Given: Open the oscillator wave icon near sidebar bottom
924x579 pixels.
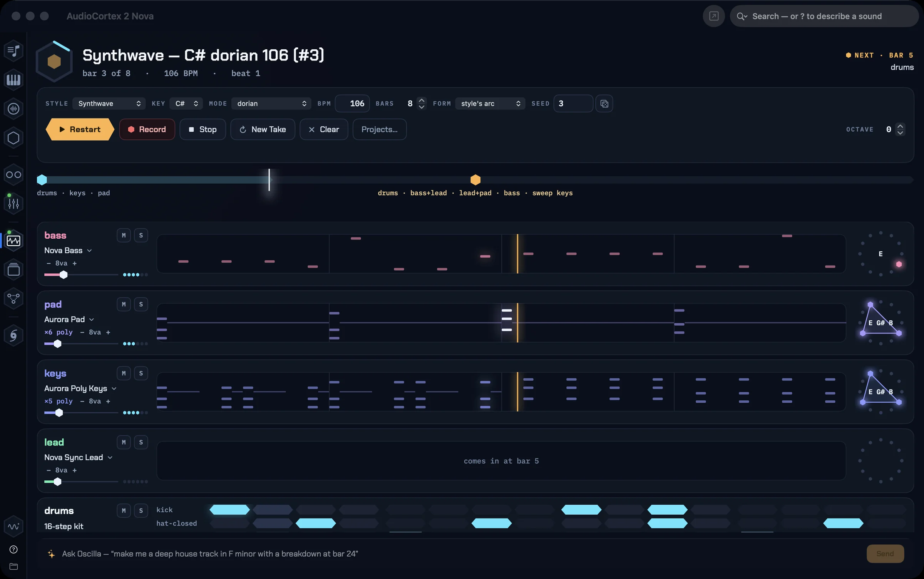Looking at the screenshot, I should [x=13, y=526].
